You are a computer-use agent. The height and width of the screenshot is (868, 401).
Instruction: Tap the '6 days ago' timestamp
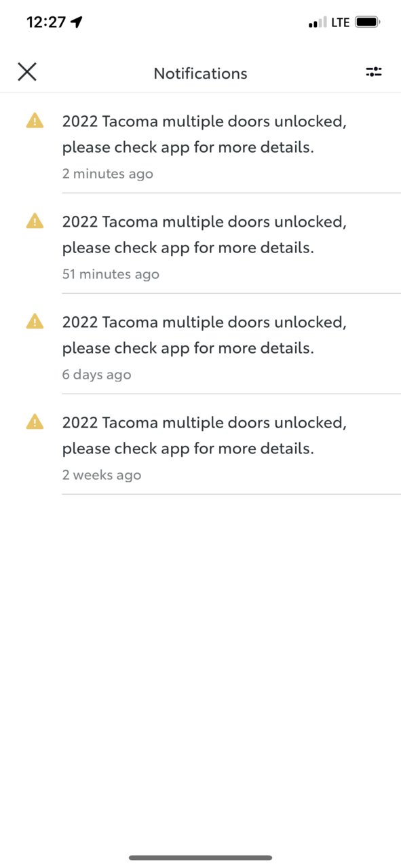(97, 375)
